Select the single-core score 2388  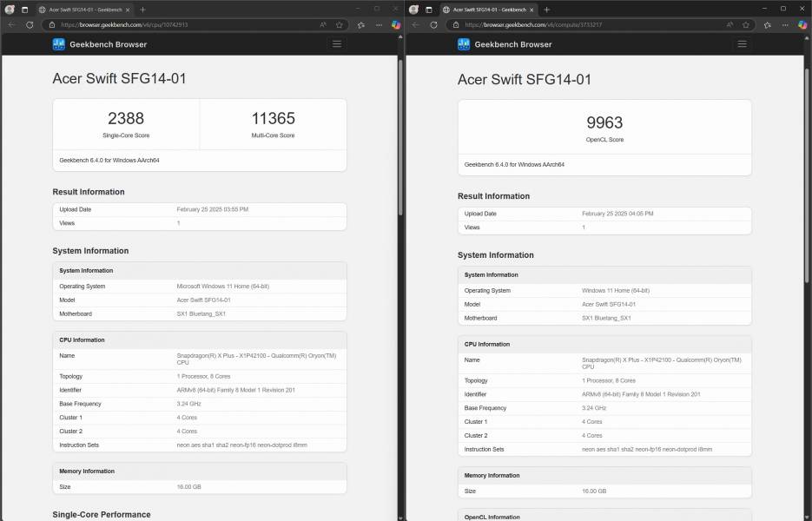point(126,118)
